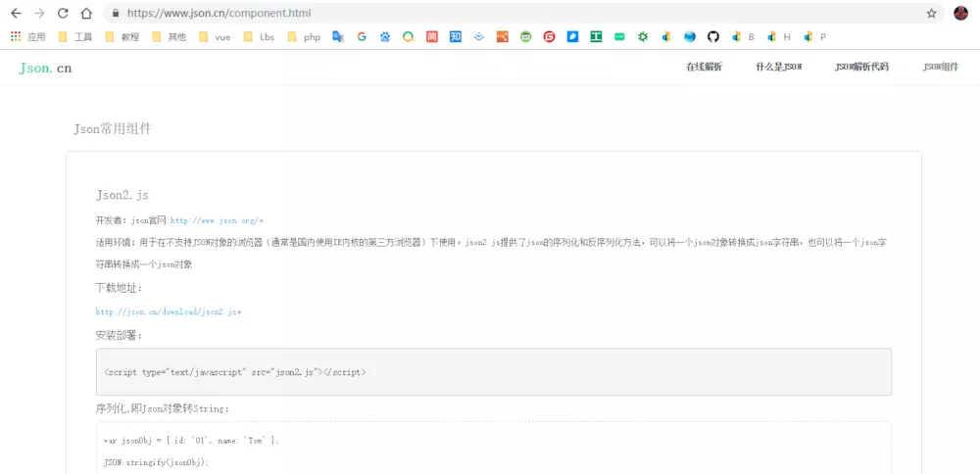Click the 安装部署 label

pos(120,335)
